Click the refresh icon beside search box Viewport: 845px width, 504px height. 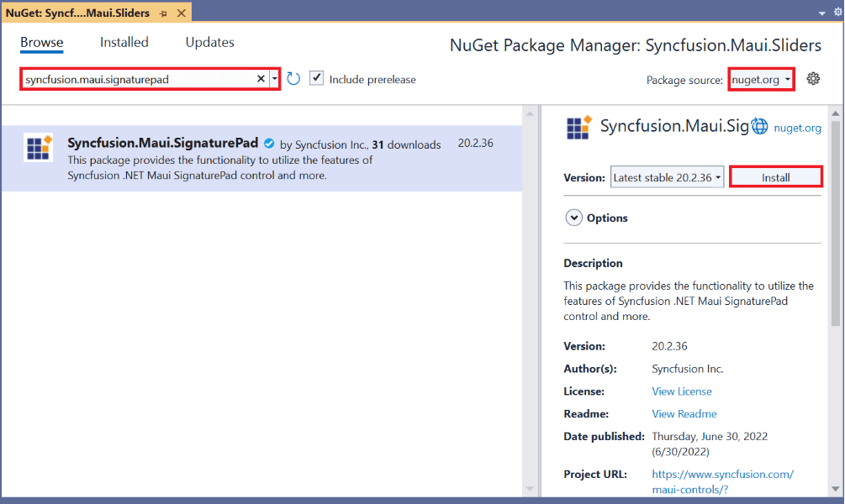(293, 79)
